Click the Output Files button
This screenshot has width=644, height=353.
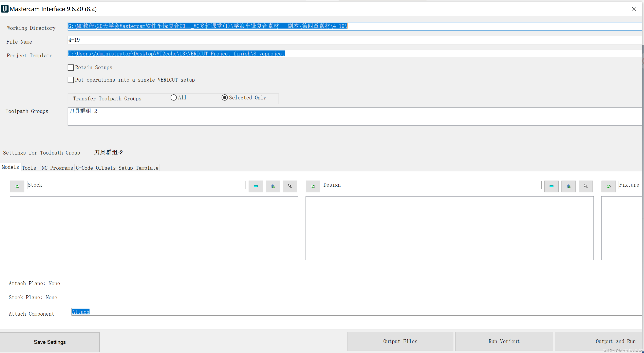tap(400, 341)
